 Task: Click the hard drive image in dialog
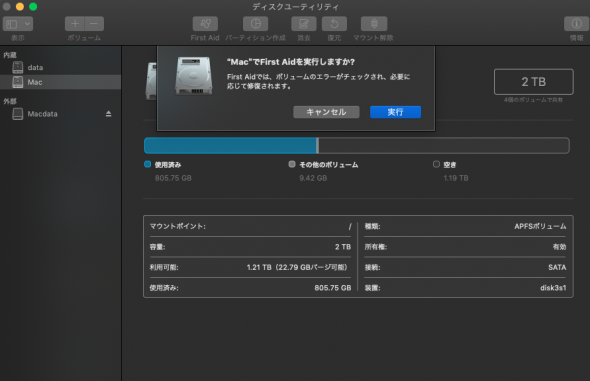pyautogui.click(x=194, y=76)
